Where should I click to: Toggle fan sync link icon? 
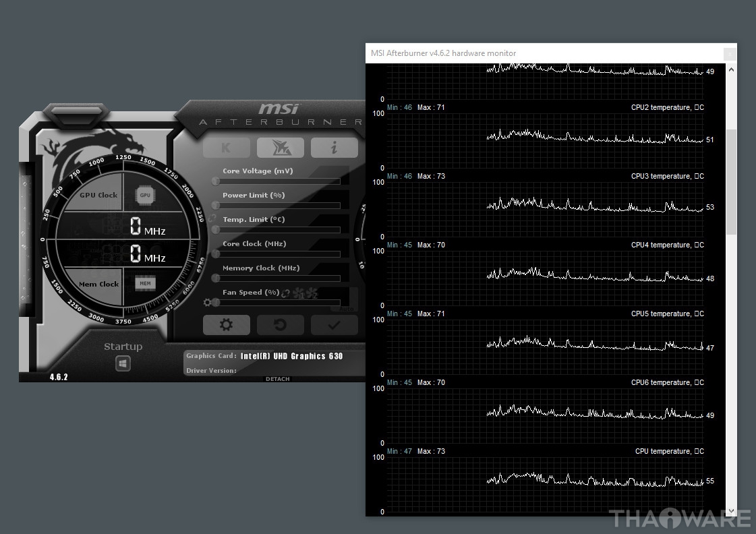coord(285,293)
